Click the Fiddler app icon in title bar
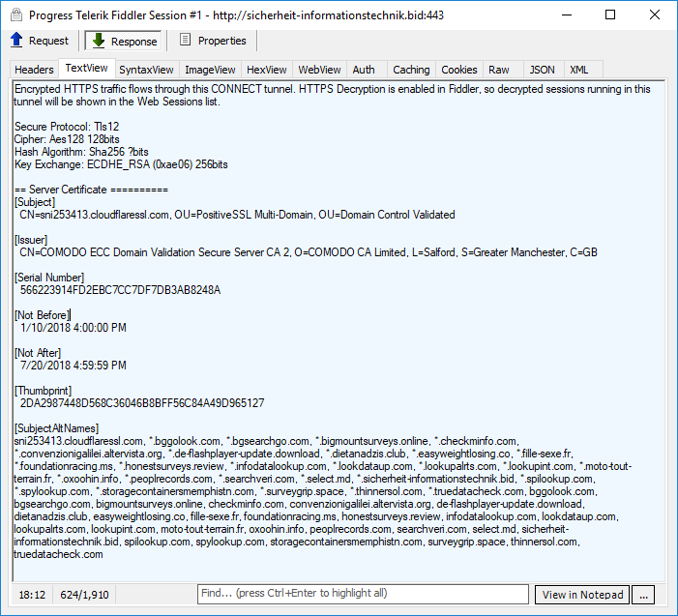 pyautogui.click(x=15, y=15)
